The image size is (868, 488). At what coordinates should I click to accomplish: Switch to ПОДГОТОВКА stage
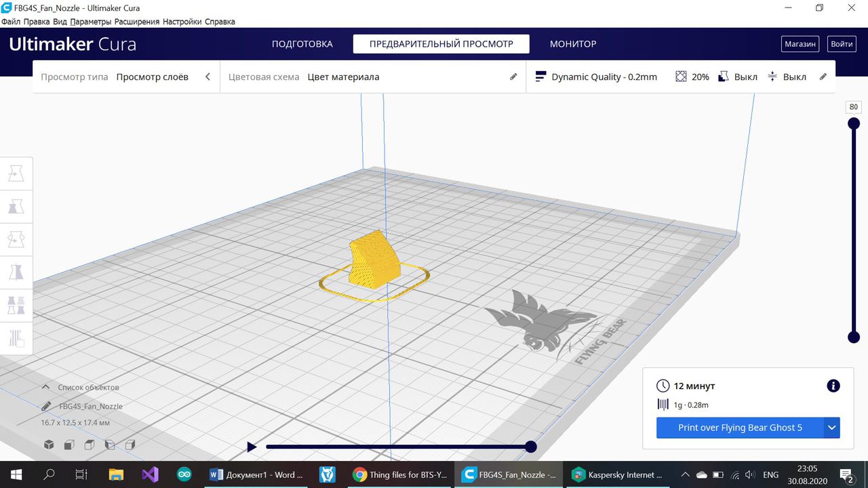[x=302, y=44]
